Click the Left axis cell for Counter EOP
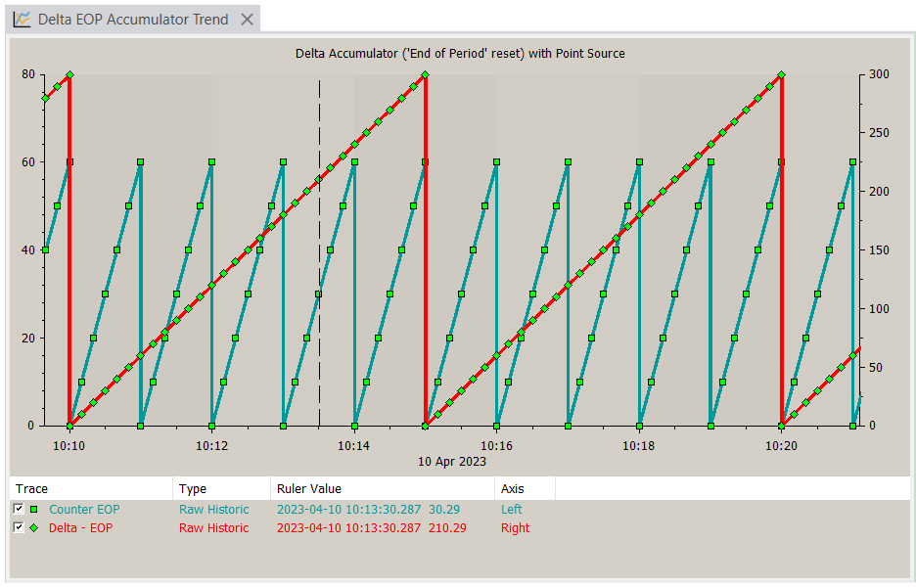The height and width of the screenshot is (588, 916). tap(512, 510)
